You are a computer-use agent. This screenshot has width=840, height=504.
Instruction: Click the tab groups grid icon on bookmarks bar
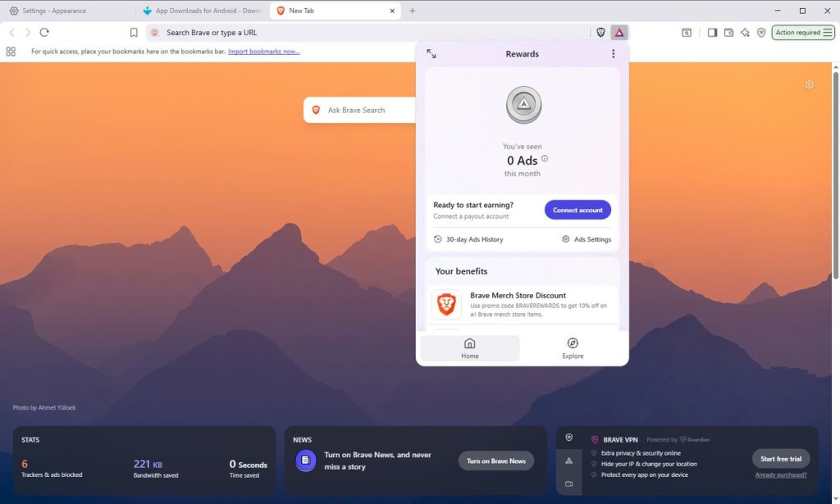pos(11,52)
